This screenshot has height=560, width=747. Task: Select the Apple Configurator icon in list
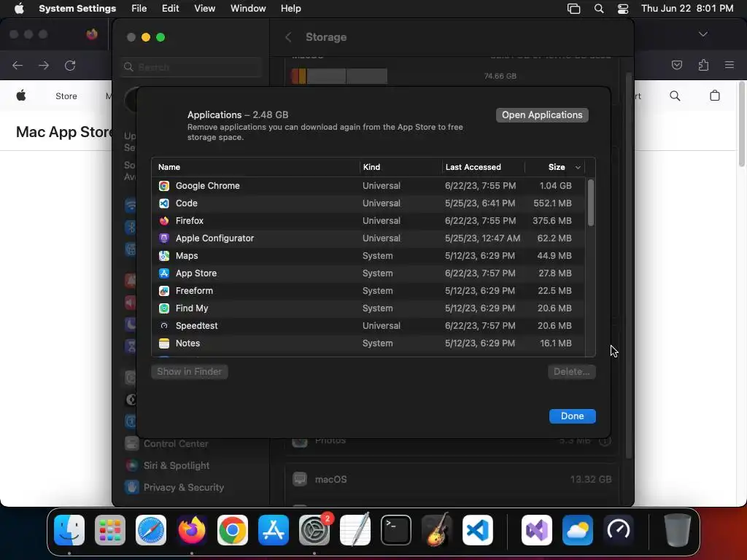[x=164, y=238]
